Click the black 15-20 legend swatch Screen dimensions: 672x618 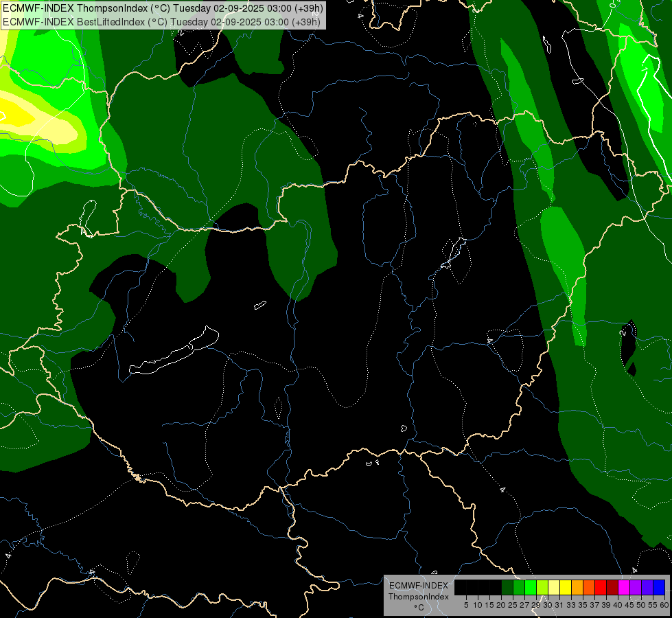(x=496, y=587)
